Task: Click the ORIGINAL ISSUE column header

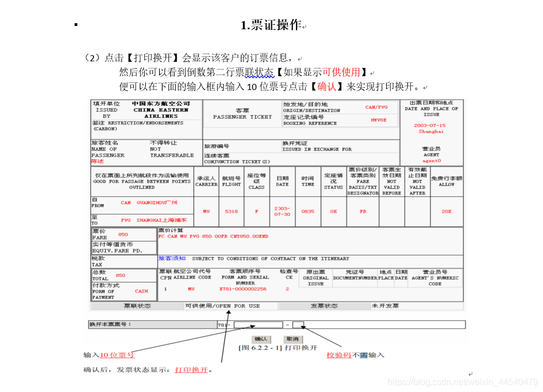Action: pyautogui.click(x=316, y=280)
